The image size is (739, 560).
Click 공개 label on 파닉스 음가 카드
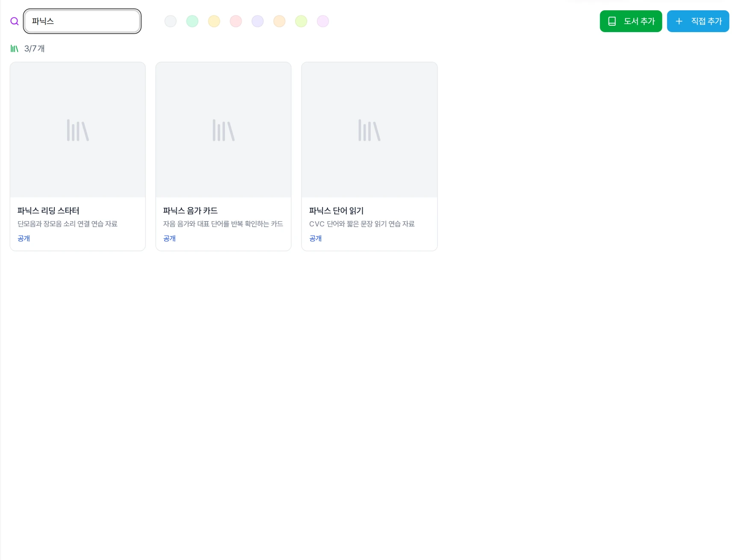169,238
